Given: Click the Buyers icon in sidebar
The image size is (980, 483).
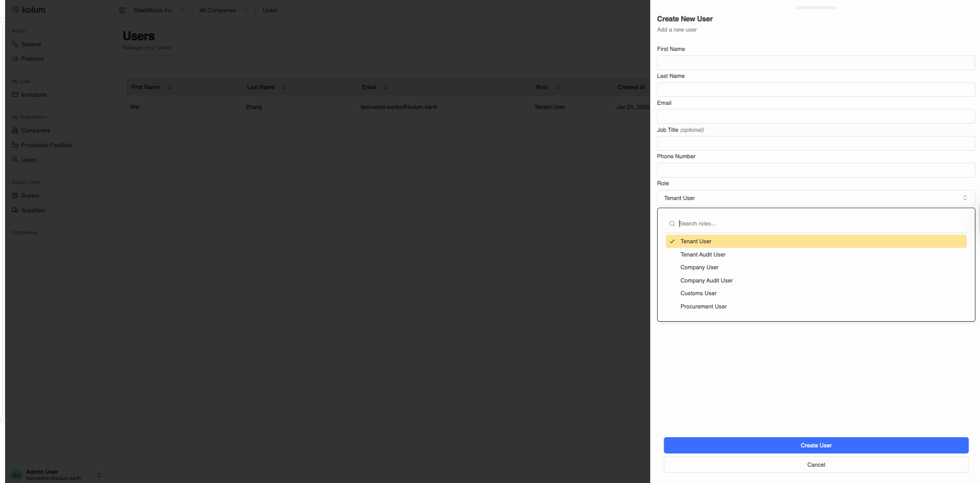Looking at the screenshot, I should tap(15, 195).
